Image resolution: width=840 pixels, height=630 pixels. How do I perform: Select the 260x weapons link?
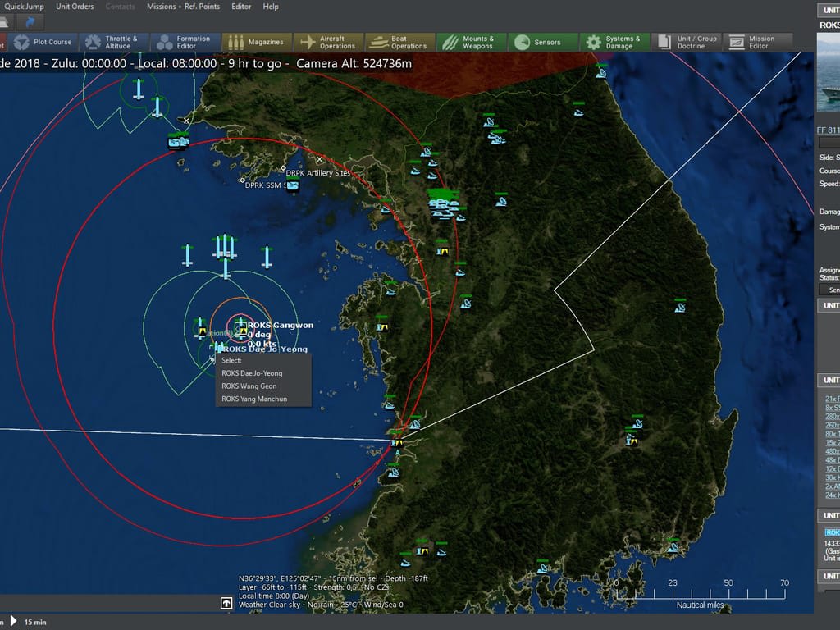(832, 426)
